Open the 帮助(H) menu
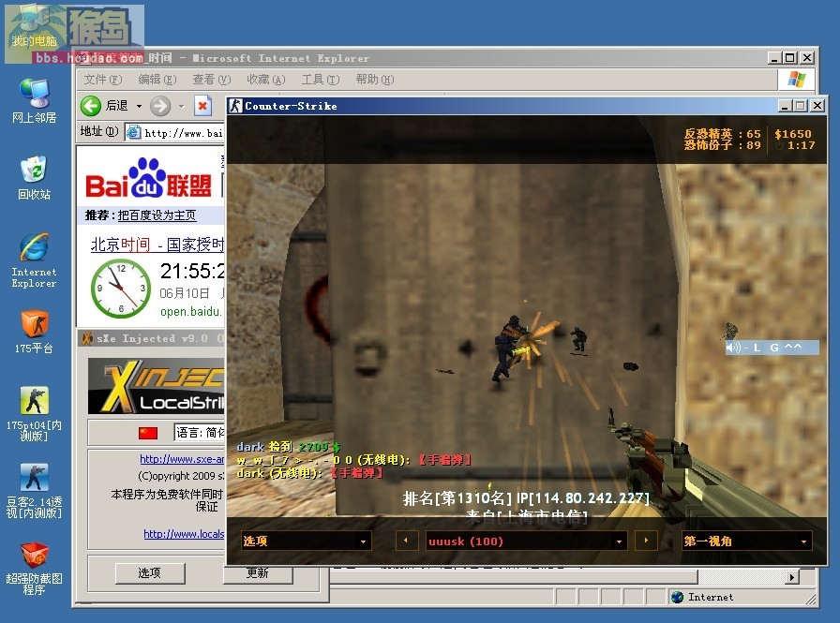 [x=374, y=80]
